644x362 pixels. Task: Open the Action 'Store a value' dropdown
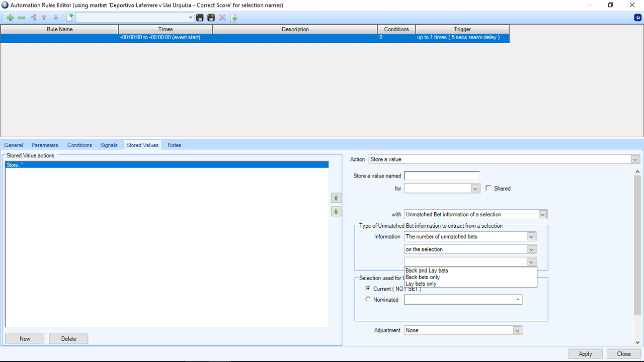point(504,159)
